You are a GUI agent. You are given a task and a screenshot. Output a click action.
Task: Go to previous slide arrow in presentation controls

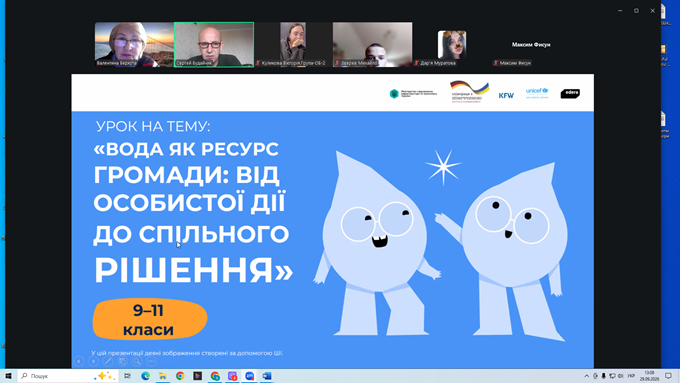[x=79, y=361]
